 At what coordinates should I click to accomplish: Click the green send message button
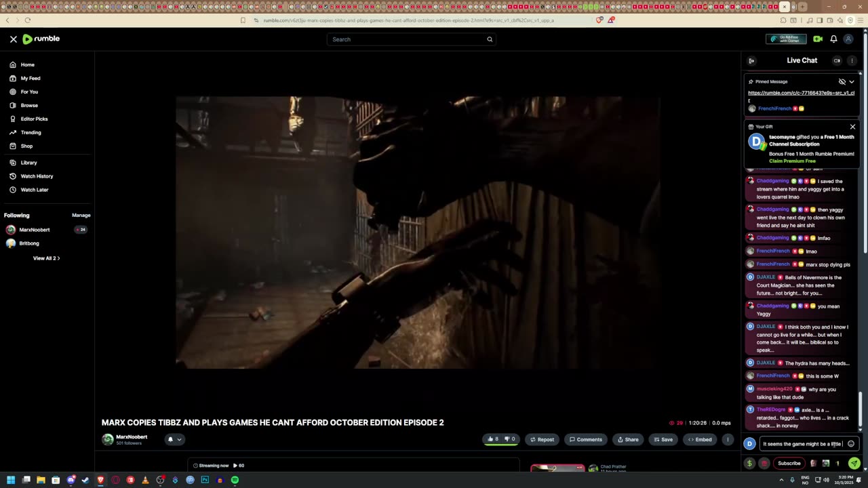click(x=854, y=464)
